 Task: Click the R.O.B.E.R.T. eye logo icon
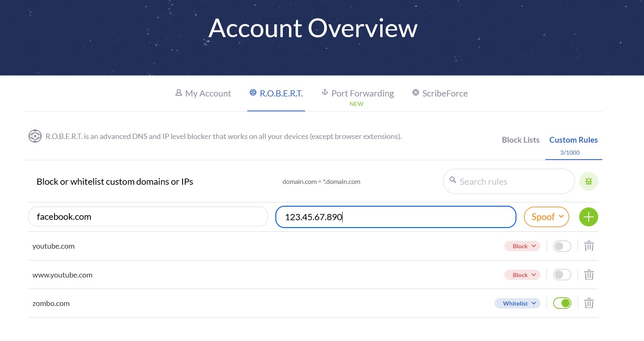35,136
